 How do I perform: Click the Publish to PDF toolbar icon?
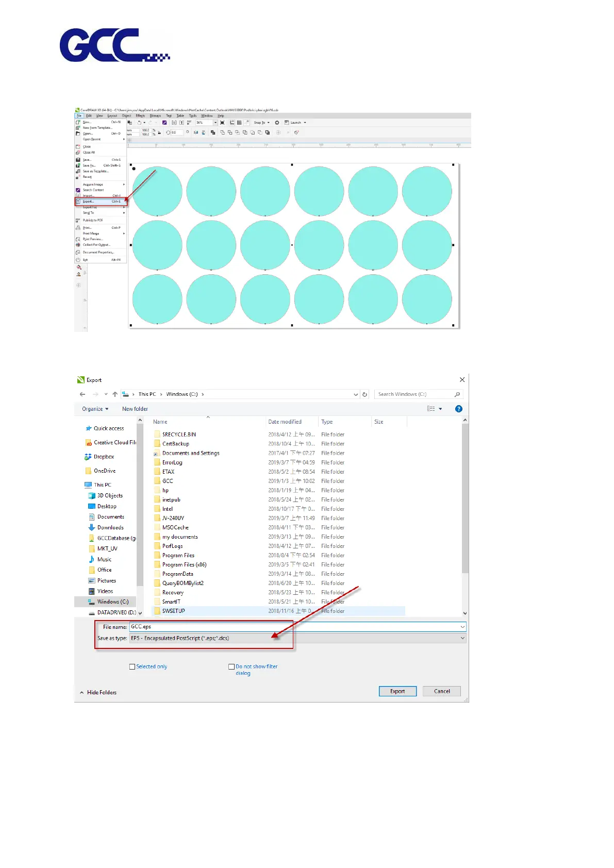click(x=189, y=123)
